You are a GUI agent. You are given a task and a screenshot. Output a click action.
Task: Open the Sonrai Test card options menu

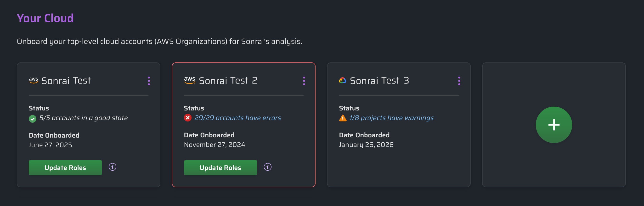[149, 81]
